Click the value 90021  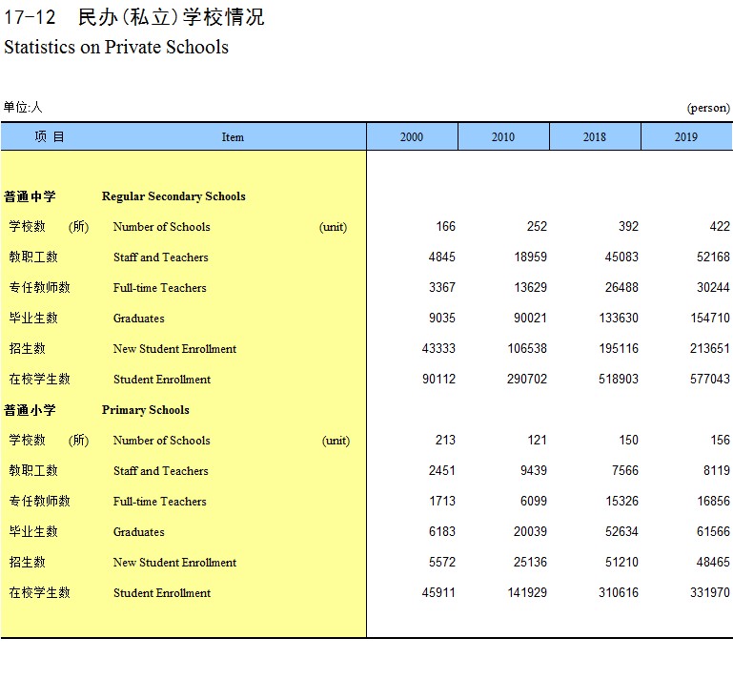click(x=531, y=319)
